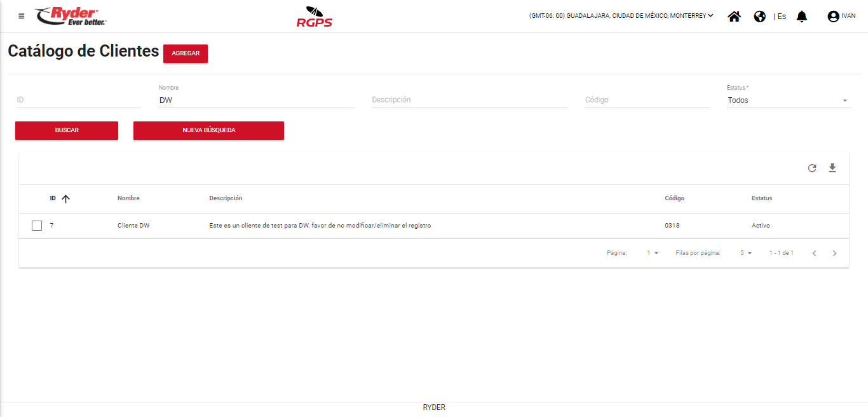The image size is (868, 417).
Task: Open the IVAN user account icon
Action: pyautogui.click(x=833, y=17)
